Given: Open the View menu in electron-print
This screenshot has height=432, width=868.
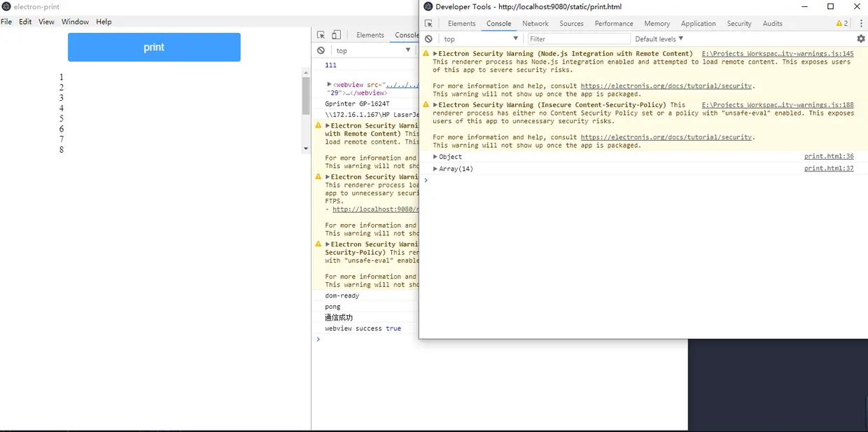Looking at the screenshot, I should pyautogui.click(x=46, y=22).
